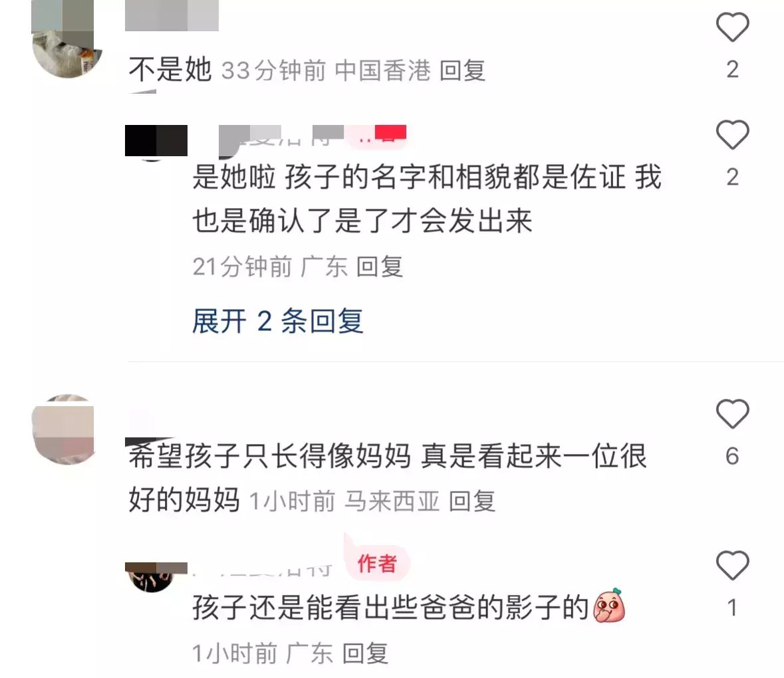
Task: Like the '不是她' comment heart
Action: (x=733, y=27)
